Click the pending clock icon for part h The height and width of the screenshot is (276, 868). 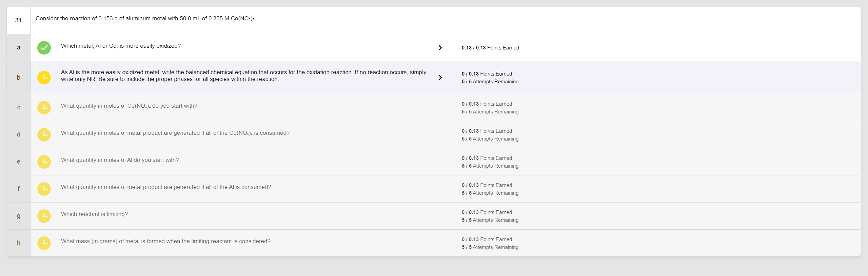[44, 243]
